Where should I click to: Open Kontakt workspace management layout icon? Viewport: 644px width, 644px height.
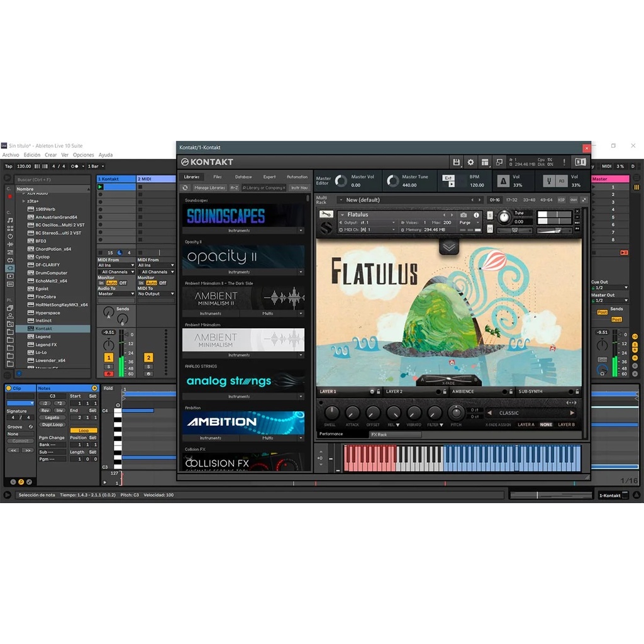coord(485,162)
